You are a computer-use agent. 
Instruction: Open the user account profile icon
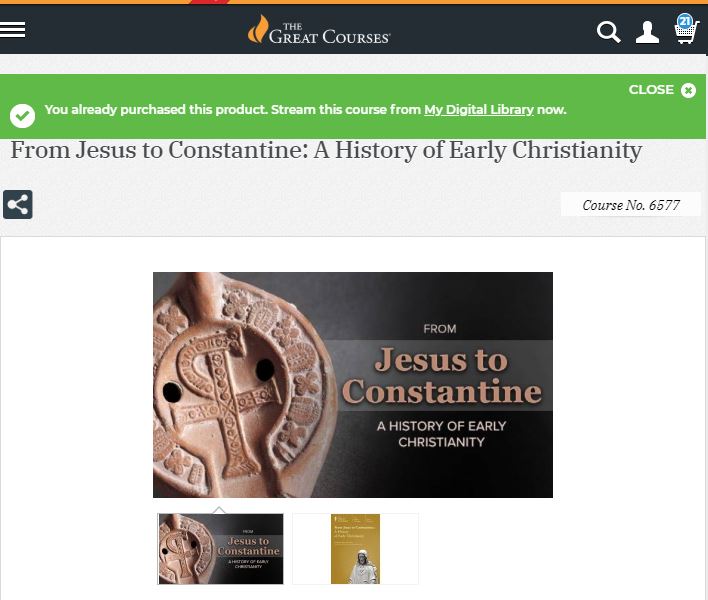click(x=647, y=32)
